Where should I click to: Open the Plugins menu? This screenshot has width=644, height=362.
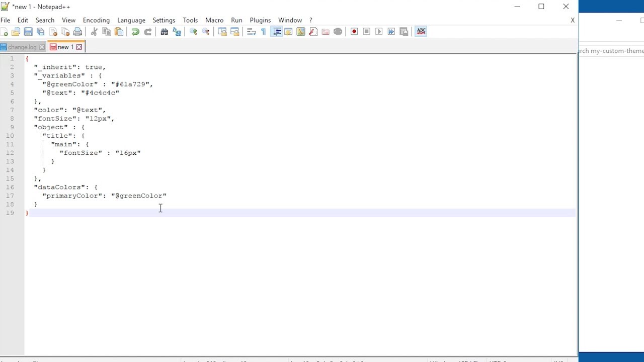(260, 20)
